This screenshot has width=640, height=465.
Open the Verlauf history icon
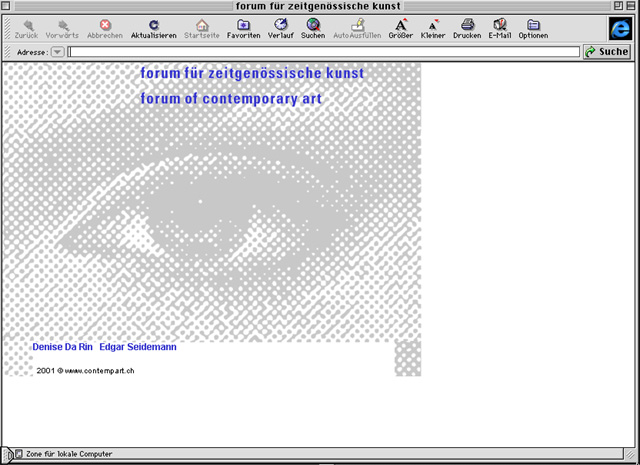280,24
